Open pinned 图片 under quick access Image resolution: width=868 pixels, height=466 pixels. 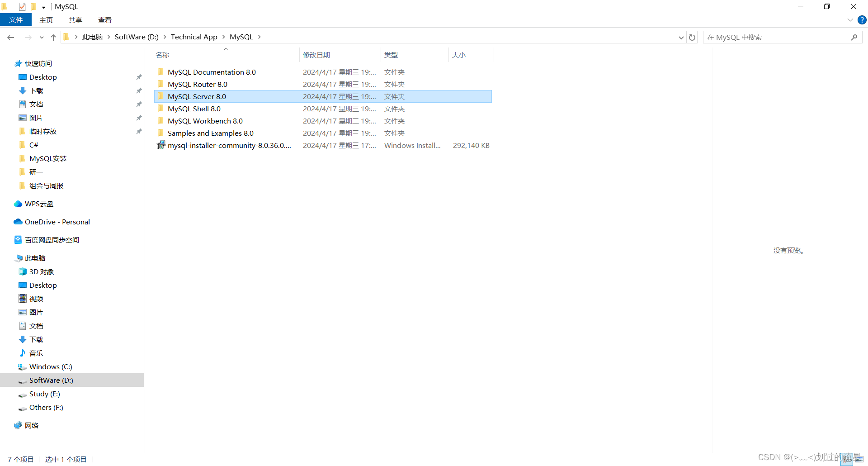coord(36,118)
